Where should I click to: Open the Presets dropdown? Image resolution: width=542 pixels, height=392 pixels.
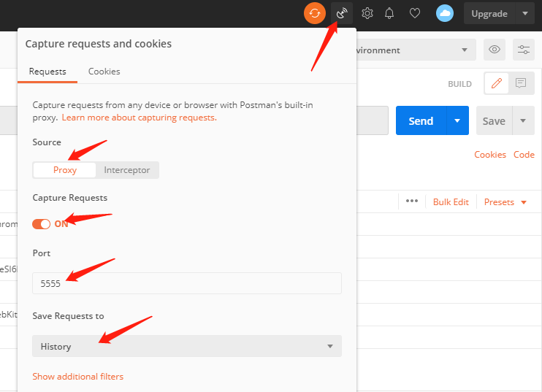(505, 202)
